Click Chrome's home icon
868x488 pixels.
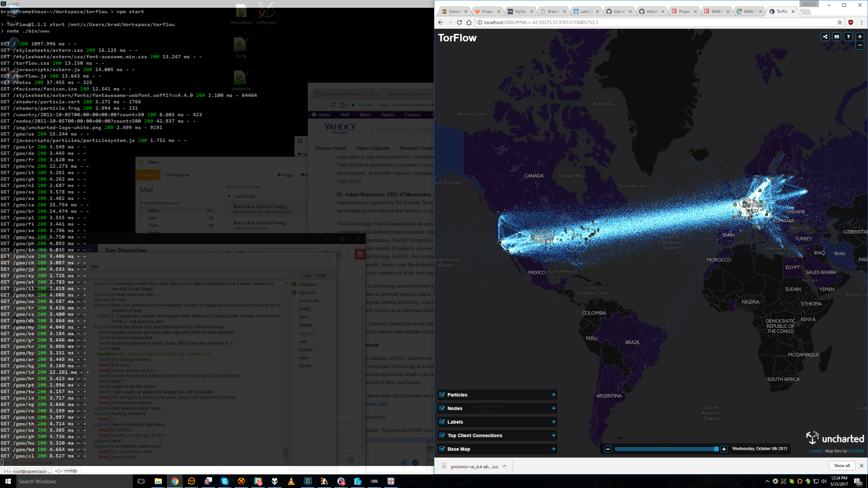pyautogui.click(x=469, y=22)
